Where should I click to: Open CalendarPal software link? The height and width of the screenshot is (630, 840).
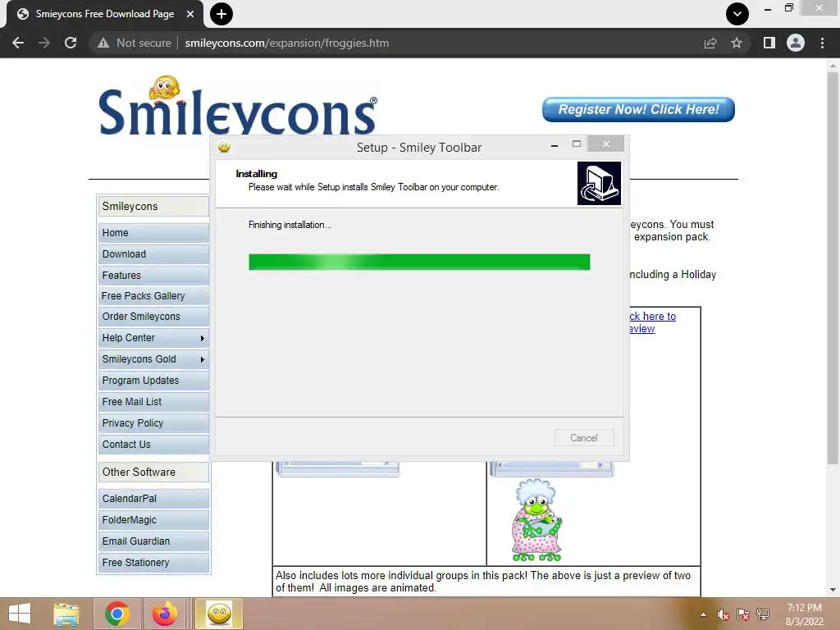153,499
